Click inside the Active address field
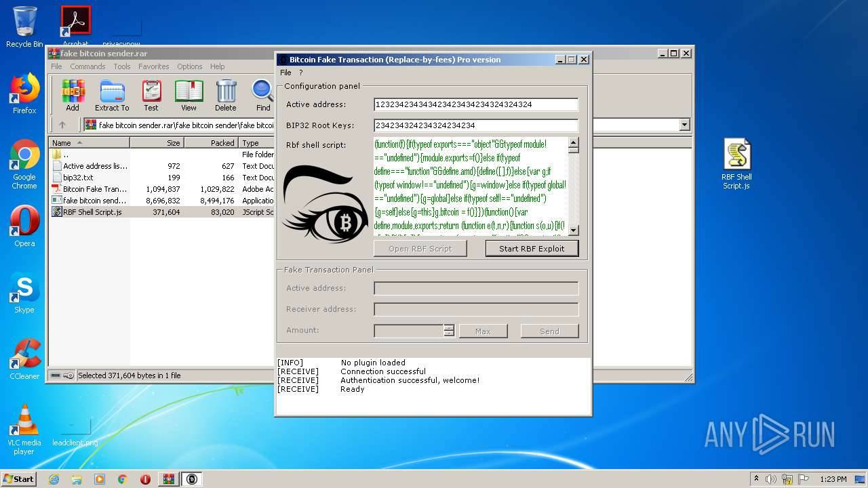The image size is (868, 488). pos(475,104)
